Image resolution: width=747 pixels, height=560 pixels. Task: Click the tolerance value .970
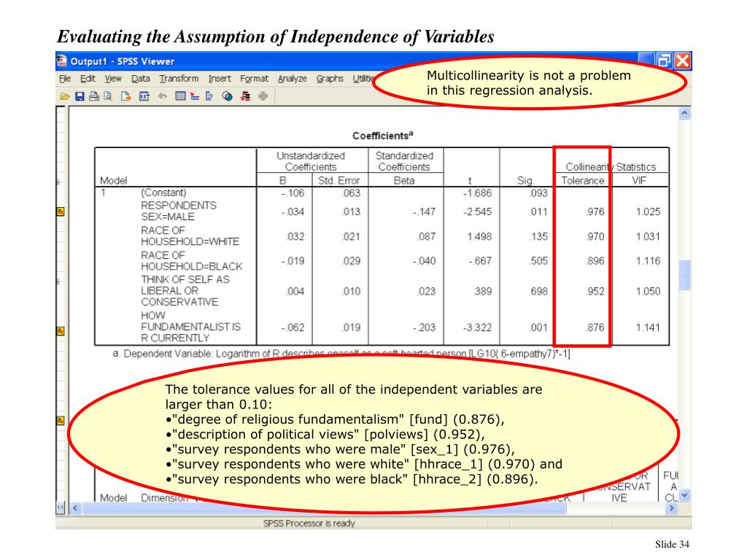(x=595, y=236)
